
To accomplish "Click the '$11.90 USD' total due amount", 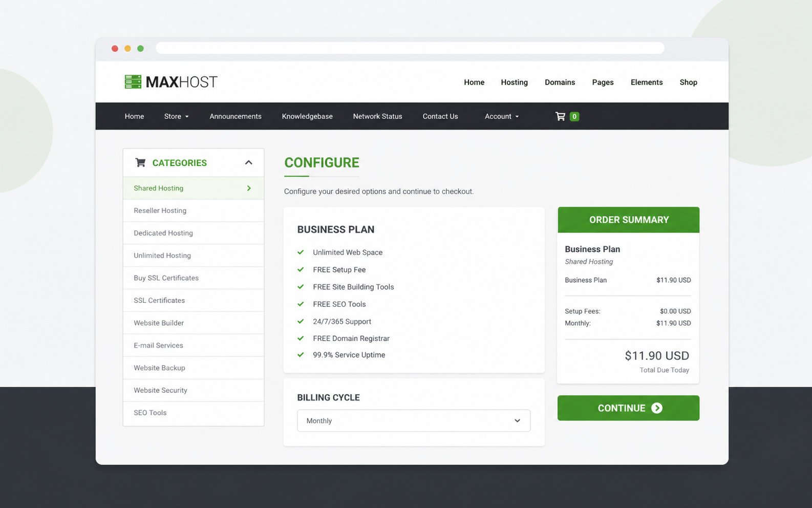I will click(657, 355).
